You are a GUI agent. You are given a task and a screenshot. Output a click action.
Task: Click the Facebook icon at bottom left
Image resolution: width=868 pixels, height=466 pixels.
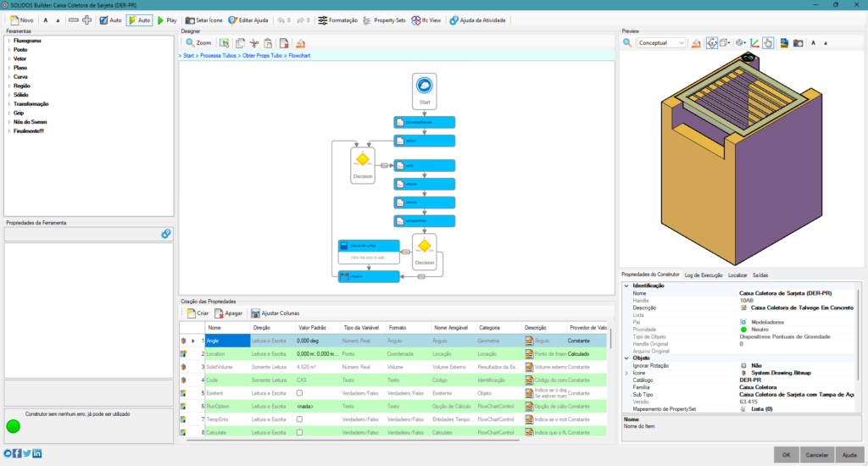pos(17,453)
